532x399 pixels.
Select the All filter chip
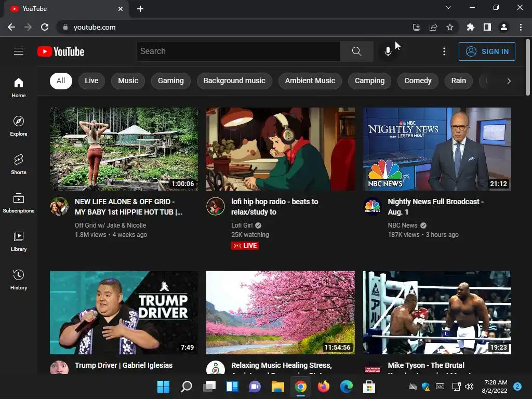pos(61,81)
